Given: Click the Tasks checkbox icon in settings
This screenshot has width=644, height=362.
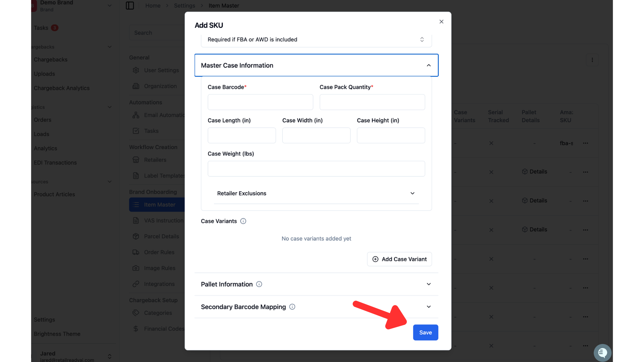Looking at the screenshot, I should [136, 131].
